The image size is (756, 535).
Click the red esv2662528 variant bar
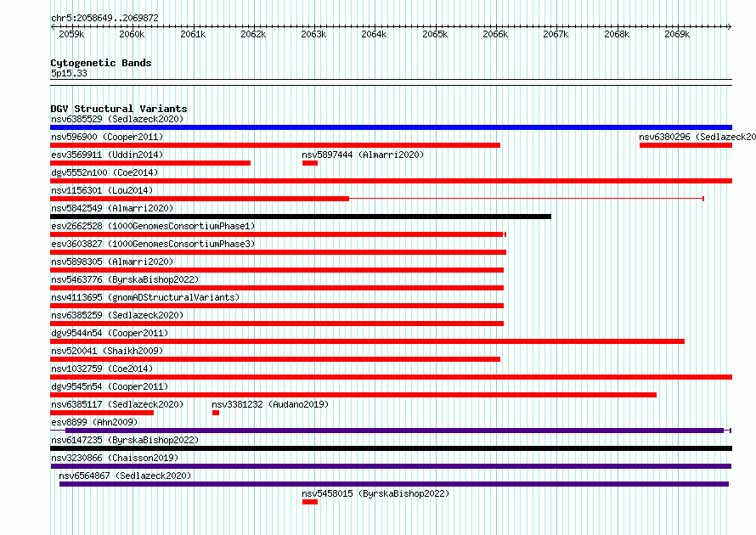279,234
